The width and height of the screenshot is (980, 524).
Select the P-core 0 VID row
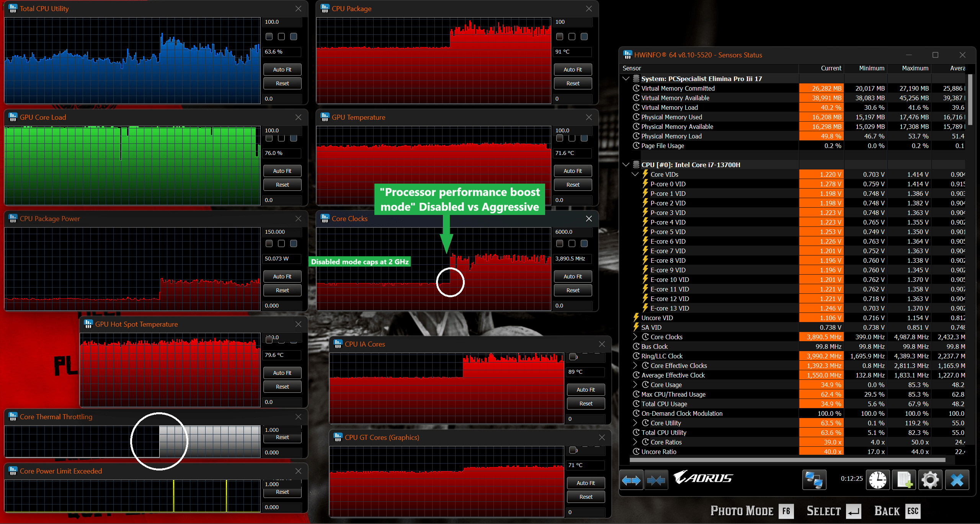792,184
